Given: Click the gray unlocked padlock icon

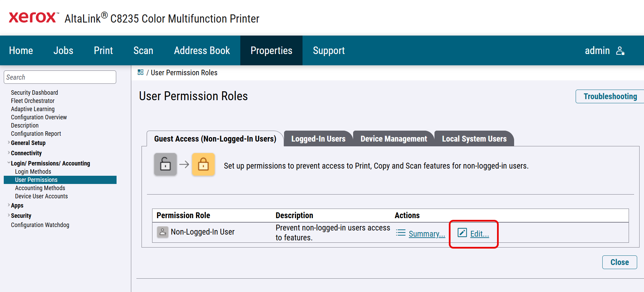Looking at the screenshot, I should click(x=165, y=164).
